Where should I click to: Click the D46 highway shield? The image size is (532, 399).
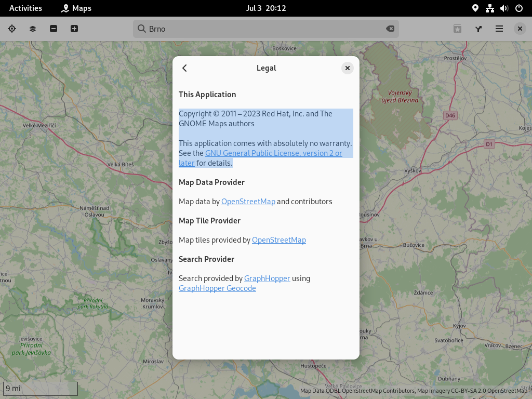(x=450, y=115)
